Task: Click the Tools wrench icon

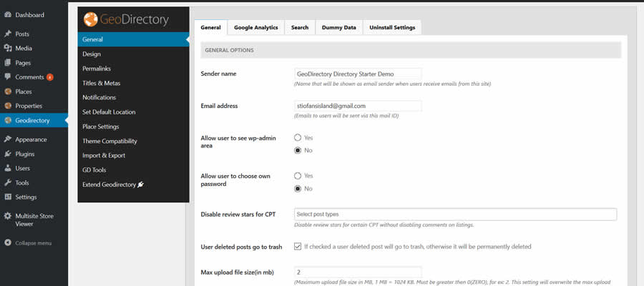Action: 7,182
